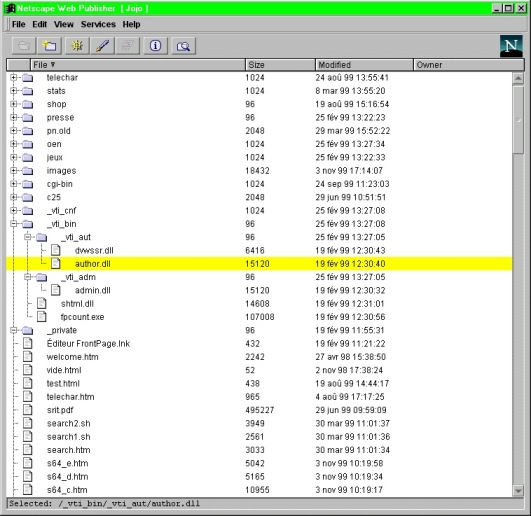This screenshot has width=531, height=516.
Task: Select telechar.htm file name
Action: [70, 397]
